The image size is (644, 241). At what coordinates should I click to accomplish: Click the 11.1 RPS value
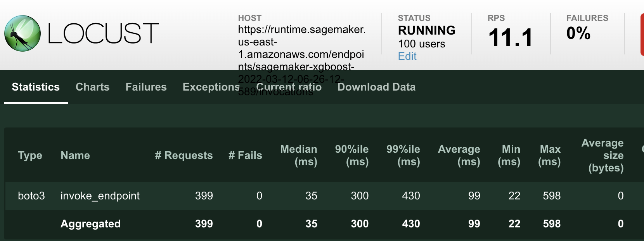511,38
